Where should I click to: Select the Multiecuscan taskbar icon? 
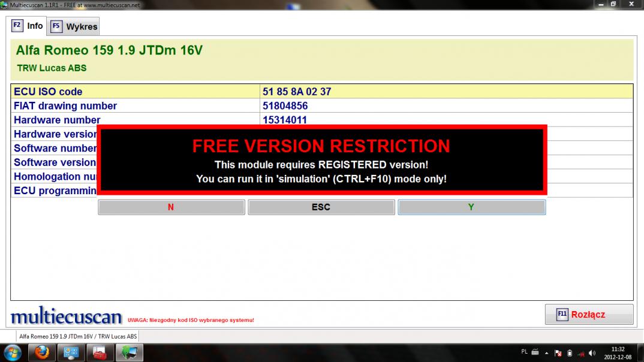130,352
